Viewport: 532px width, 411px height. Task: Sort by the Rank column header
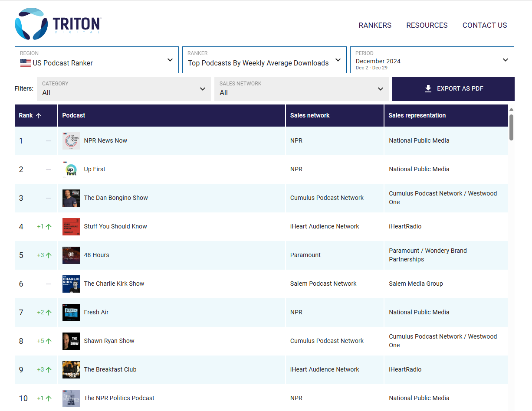coord(36,115)
